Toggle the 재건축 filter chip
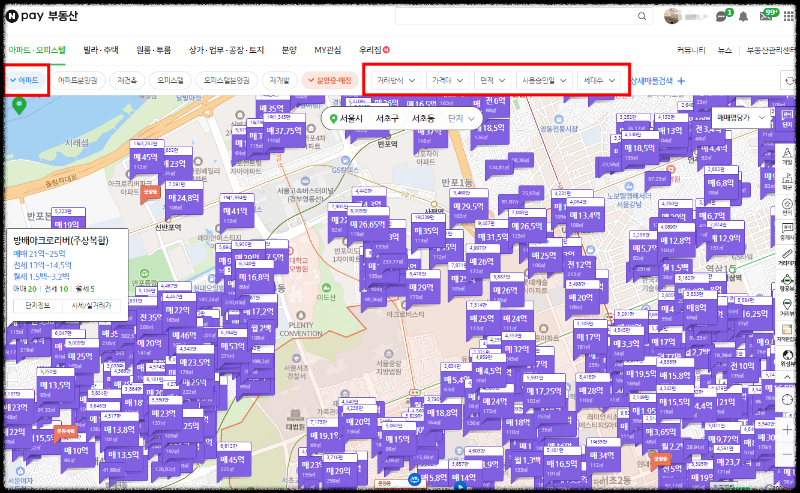The width and height of the screenshot is (800, 493). click(x=127, y=80)
